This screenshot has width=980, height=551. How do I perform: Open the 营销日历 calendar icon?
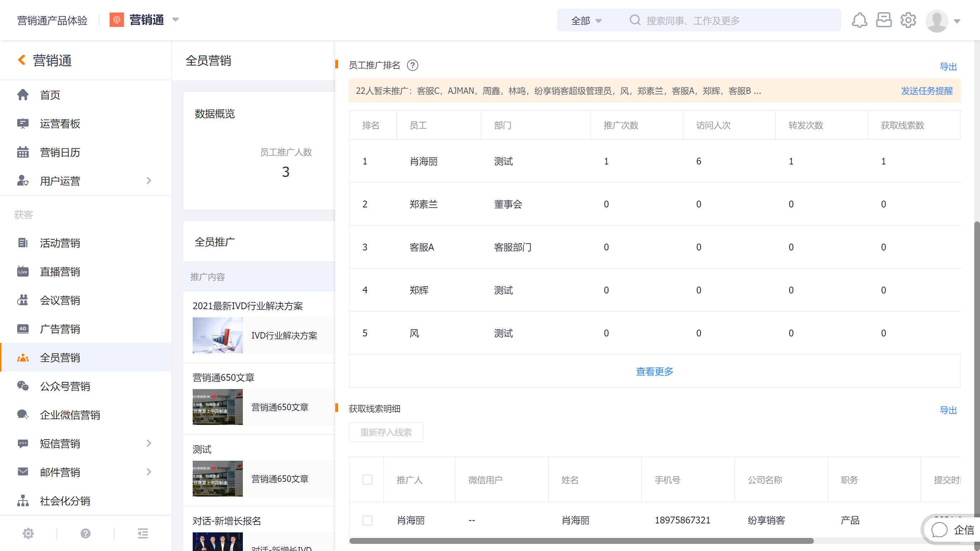(x=23, y=152)
